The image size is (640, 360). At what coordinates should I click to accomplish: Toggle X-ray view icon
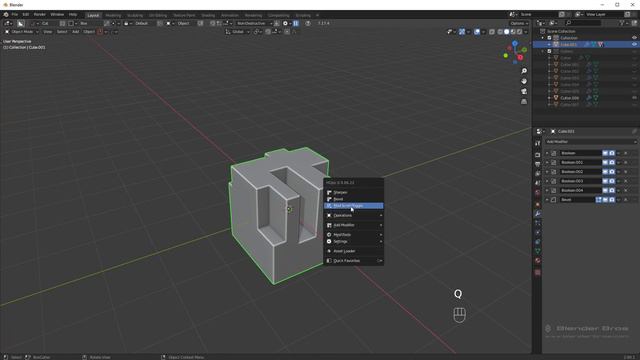492,32
